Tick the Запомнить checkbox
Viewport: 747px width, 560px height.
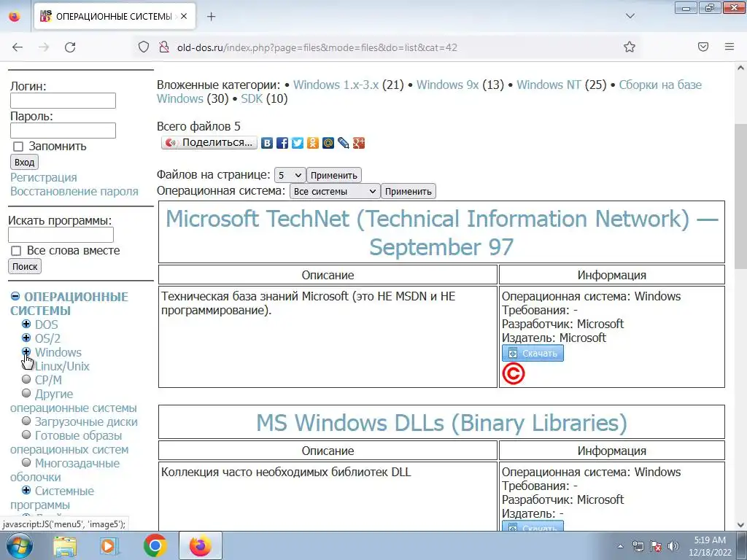tap(18, 147)
